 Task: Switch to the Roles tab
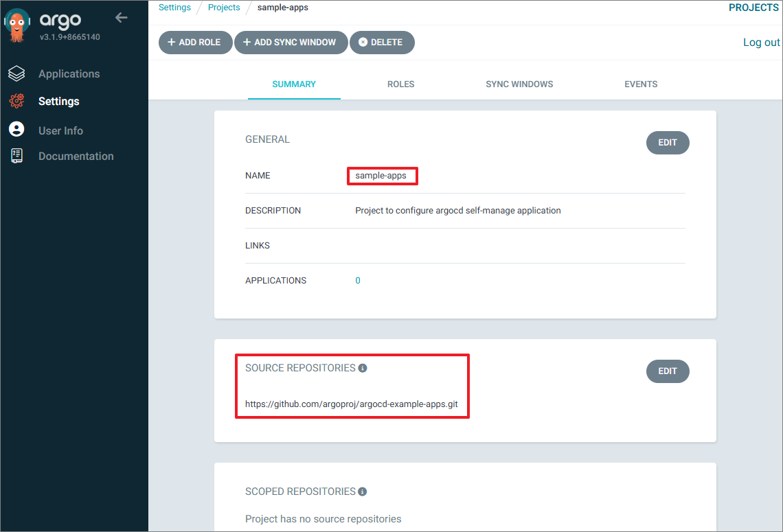tap(400, 84)
